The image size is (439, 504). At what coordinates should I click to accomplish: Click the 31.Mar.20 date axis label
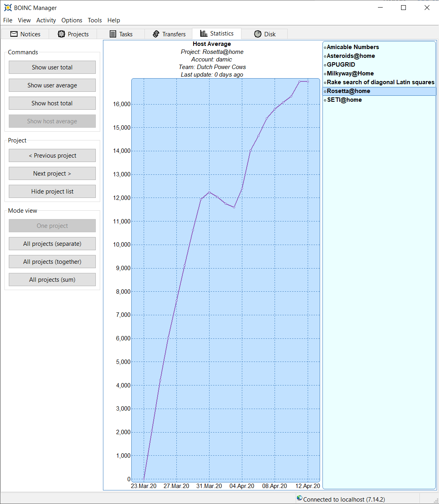(209, 486)
